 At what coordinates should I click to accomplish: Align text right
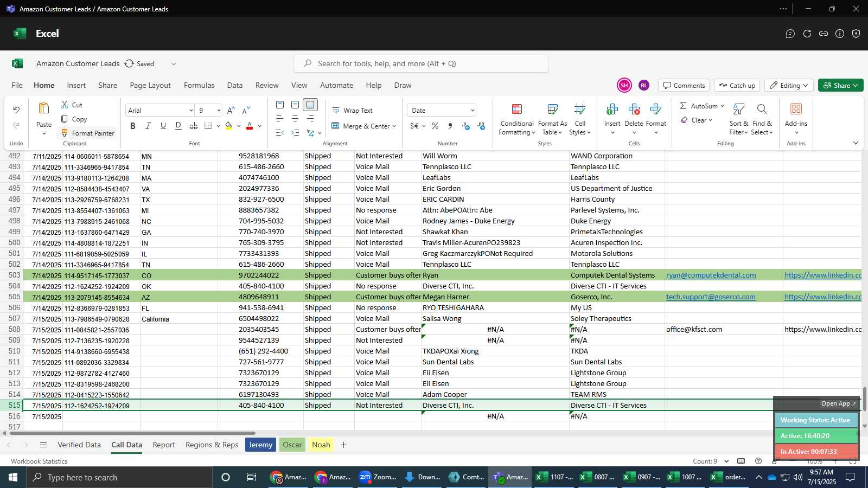point(310,119)
